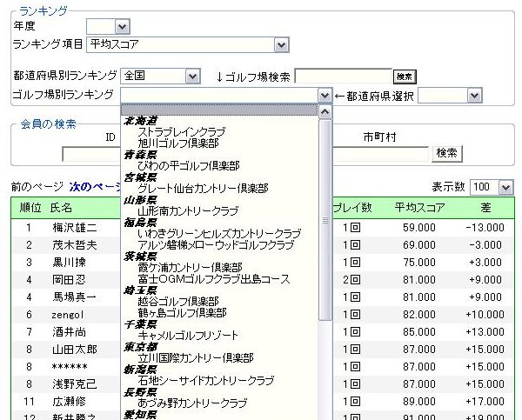
Task: Click the score difference +17.000
Action: tap(485, 402)
